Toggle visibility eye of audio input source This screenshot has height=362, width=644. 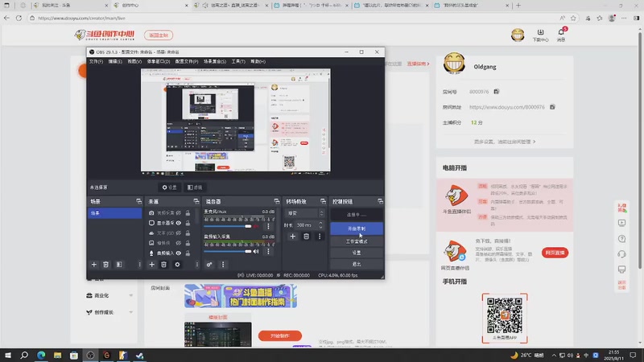[179, 253]
